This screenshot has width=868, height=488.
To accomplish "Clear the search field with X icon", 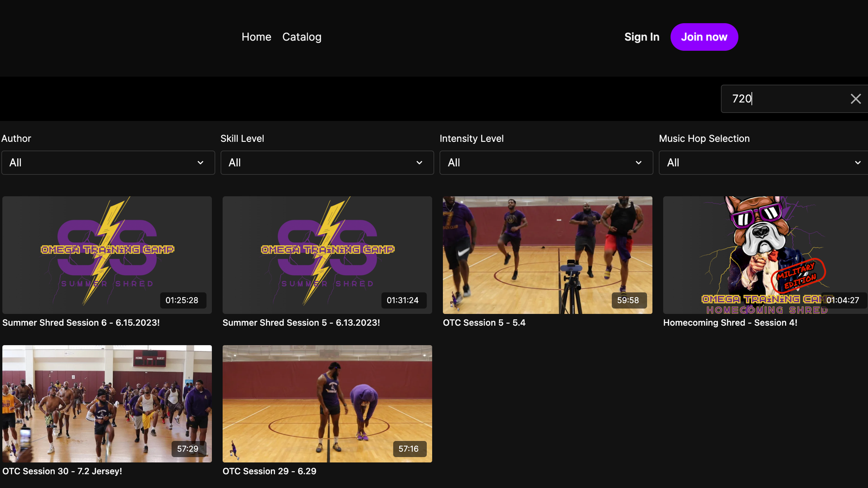I will pyautogui.click(x=855, y=99).
